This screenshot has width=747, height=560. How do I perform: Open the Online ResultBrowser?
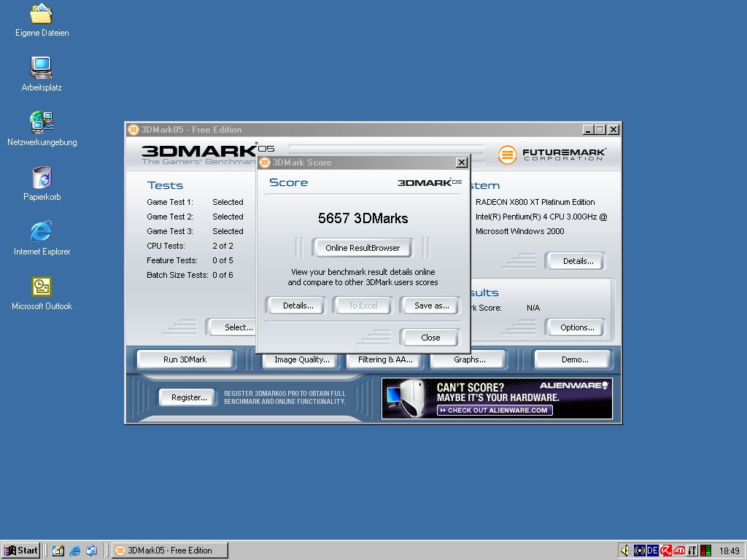pyautogui.click(x=363, y=248)
